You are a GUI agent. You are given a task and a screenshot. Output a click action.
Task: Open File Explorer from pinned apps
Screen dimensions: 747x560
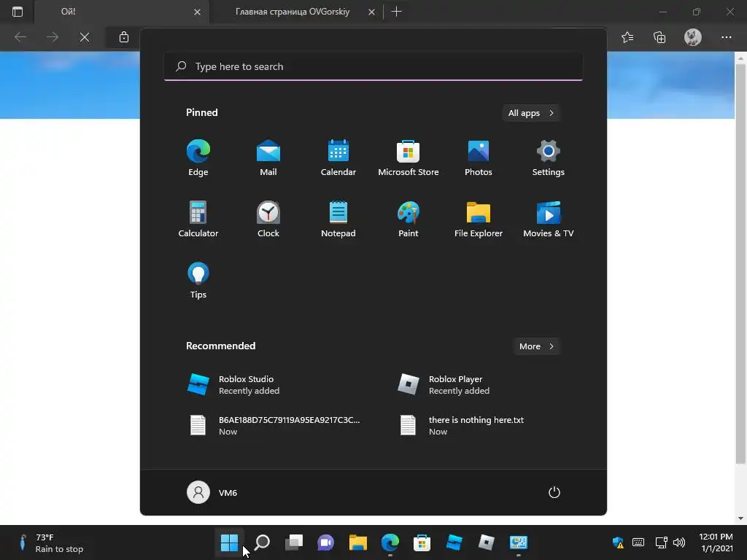click(x=479, y=219)
